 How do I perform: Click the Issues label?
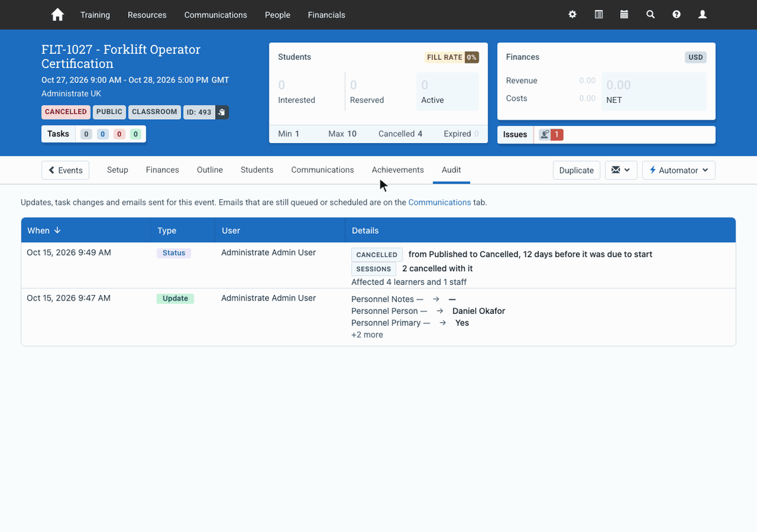pos(515,134)
